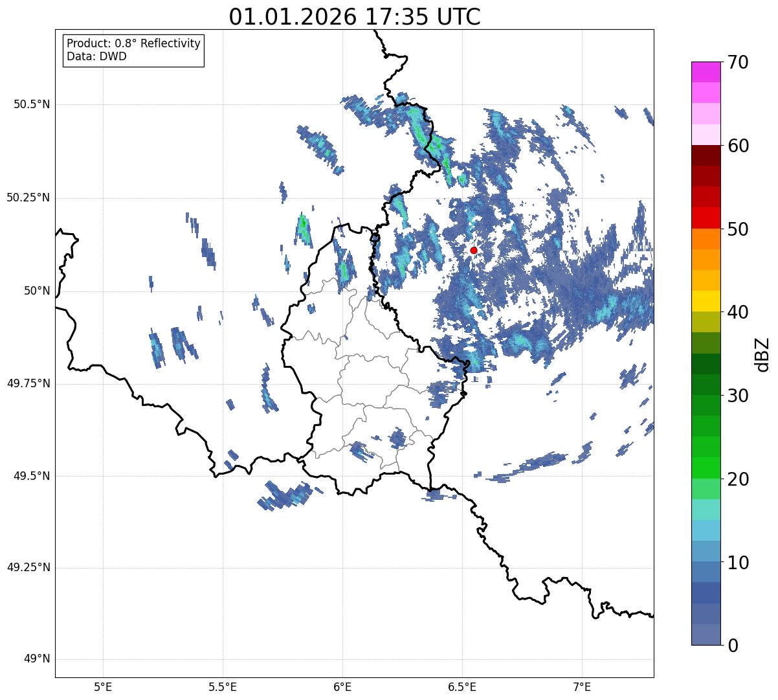Click the colorbar 10 tick label
Viewport: 778px width, 700px height.
click(737, 563)
